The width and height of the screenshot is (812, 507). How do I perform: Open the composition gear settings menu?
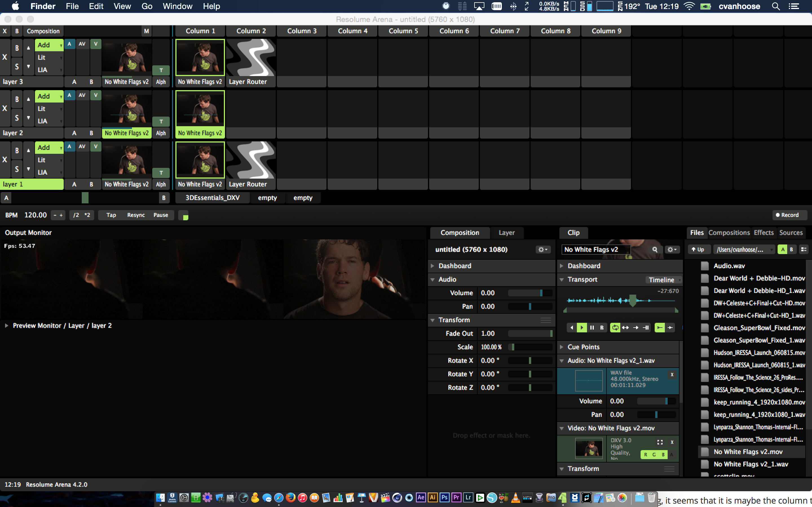click(542, 250)
